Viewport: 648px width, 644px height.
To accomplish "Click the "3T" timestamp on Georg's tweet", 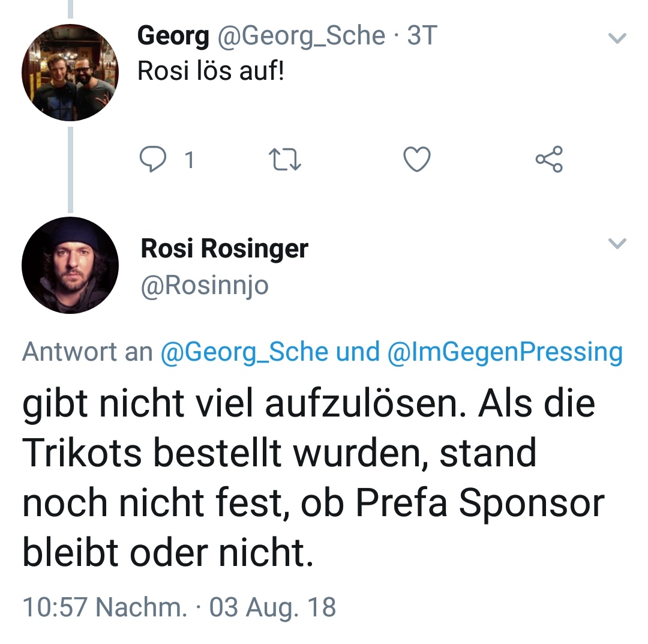I will click(421, 37).
